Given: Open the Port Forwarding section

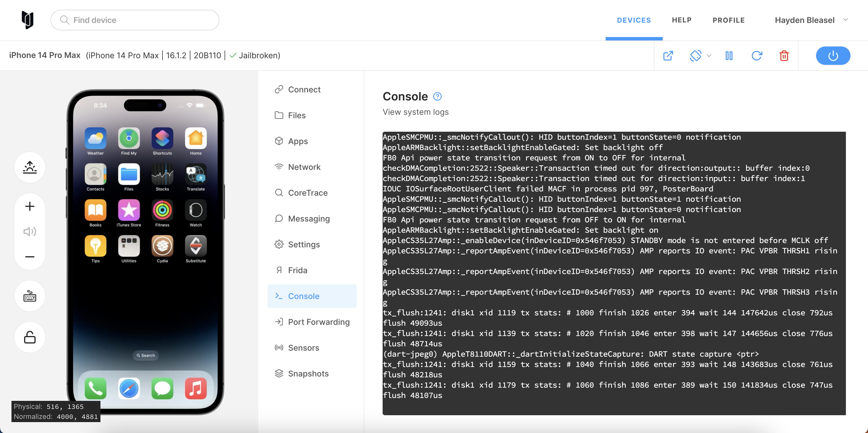Looking at the screenshot, I should [x=312, y=322].
